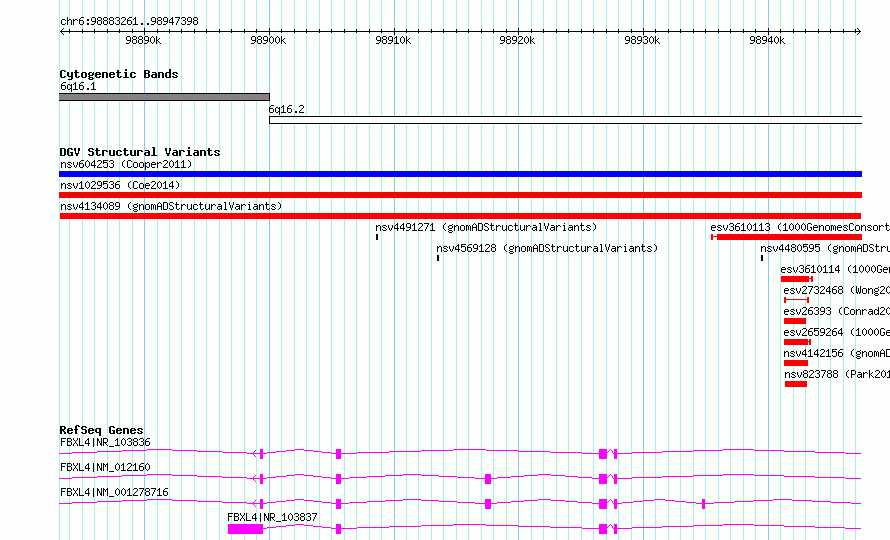
Task: Select the esv3610113 red variant bar
Action: (787, 237)
